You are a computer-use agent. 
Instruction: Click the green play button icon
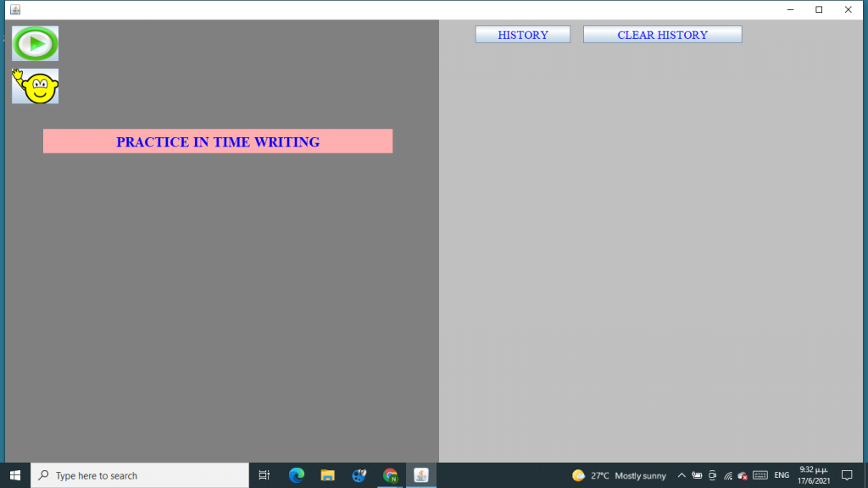[x=35, y=44]
